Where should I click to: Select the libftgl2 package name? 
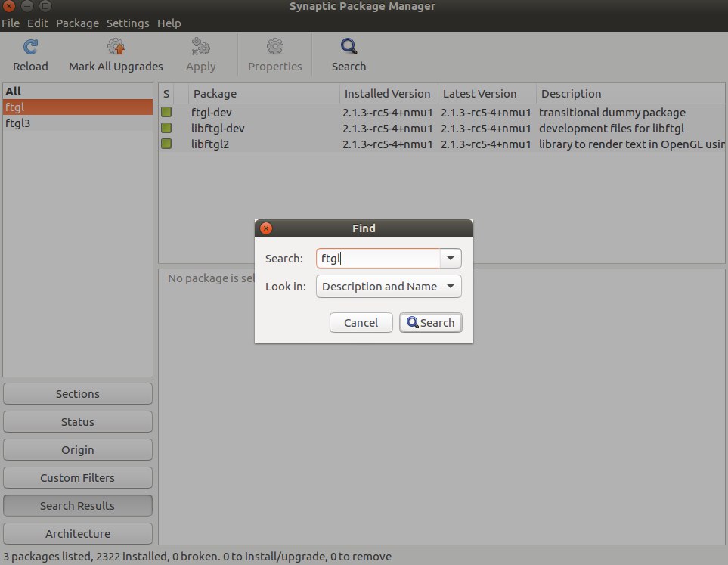coord(210,144)
